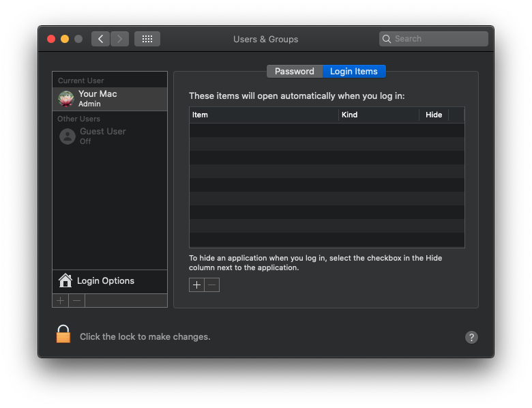
Task: Add a login item with the plus button
Action: [x=197, y=285]
